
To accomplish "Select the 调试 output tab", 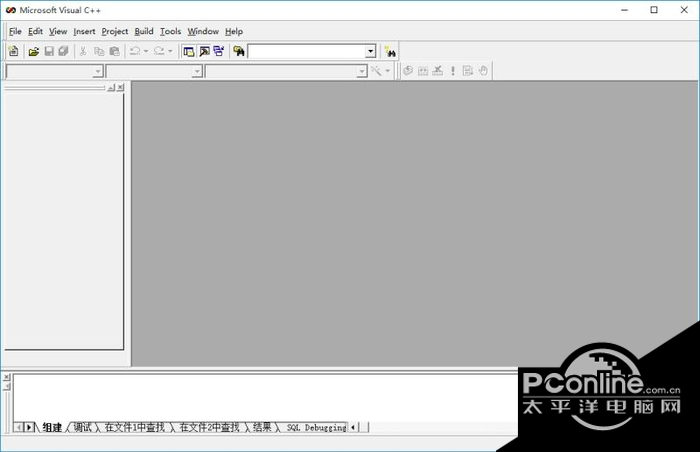I will [x=82, y=427].
